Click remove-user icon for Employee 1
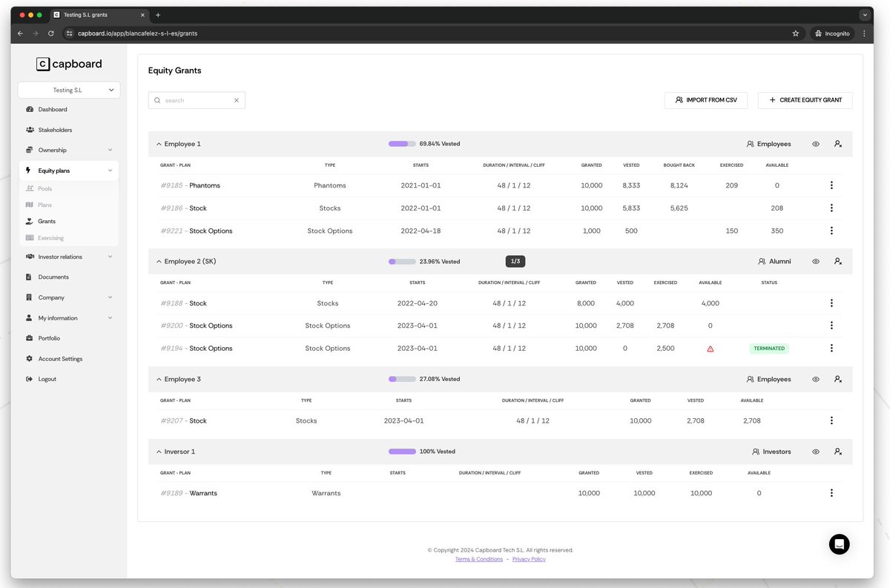 coord(838,144)
